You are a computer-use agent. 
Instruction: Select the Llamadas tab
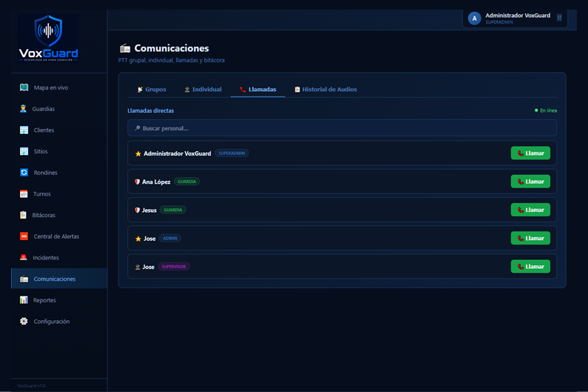click(258, 89)
